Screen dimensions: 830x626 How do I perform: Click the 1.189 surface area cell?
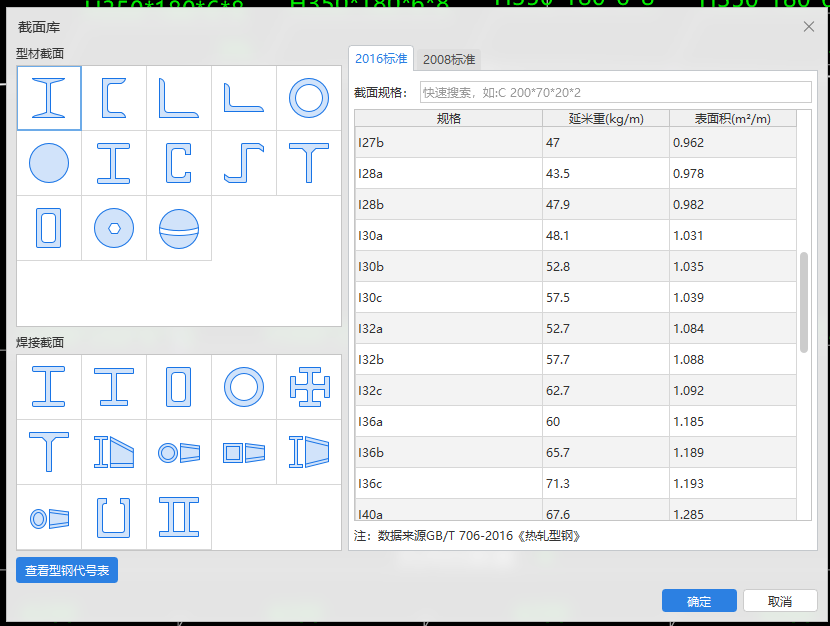[x=733, y=452]
